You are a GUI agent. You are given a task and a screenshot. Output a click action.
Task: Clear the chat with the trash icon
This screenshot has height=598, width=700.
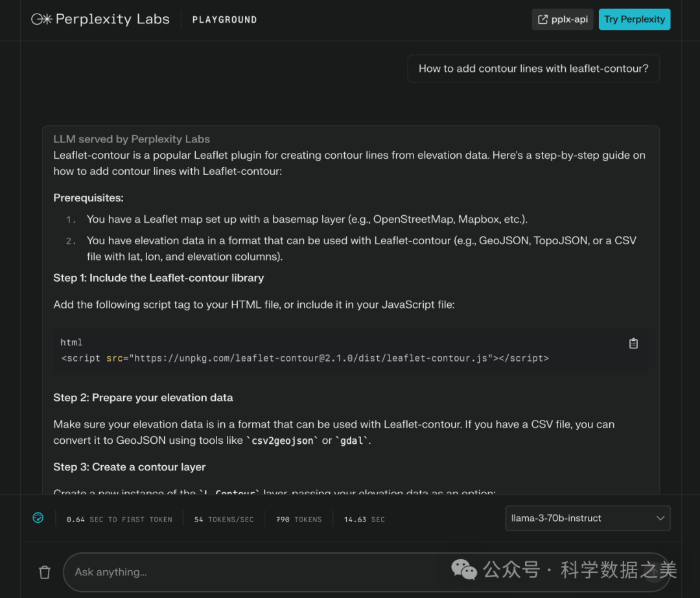click(x=45, y=572)
